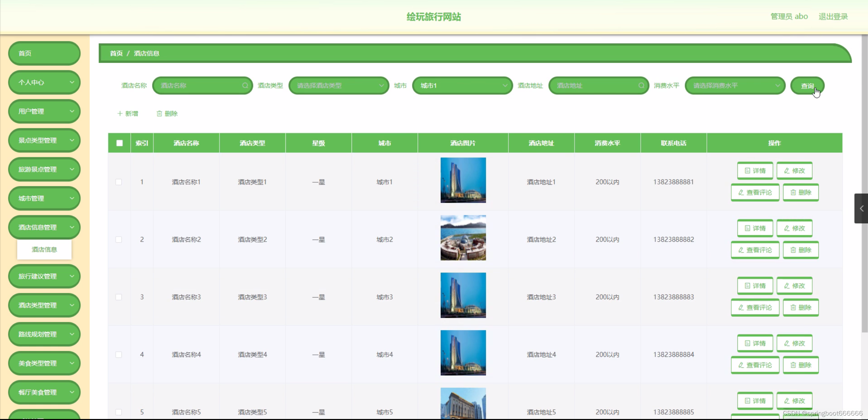Click the 新增 plus icon
868x420 pixels.
pos(120,113)
